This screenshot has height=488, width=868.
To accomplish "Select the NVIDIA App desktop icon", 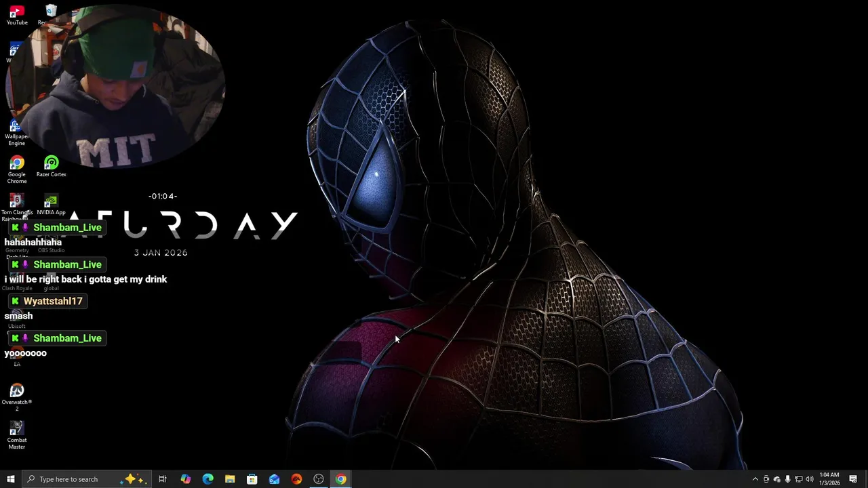I will coord(51,205).
